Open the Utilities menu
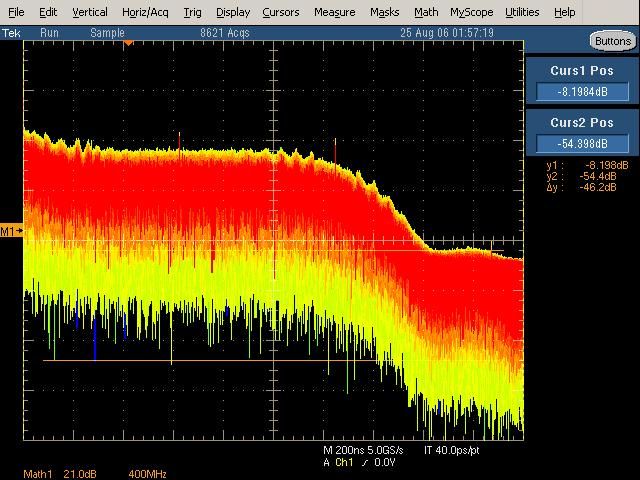The image size is (640, 480). pyautogui.click(x=521, y=12)
